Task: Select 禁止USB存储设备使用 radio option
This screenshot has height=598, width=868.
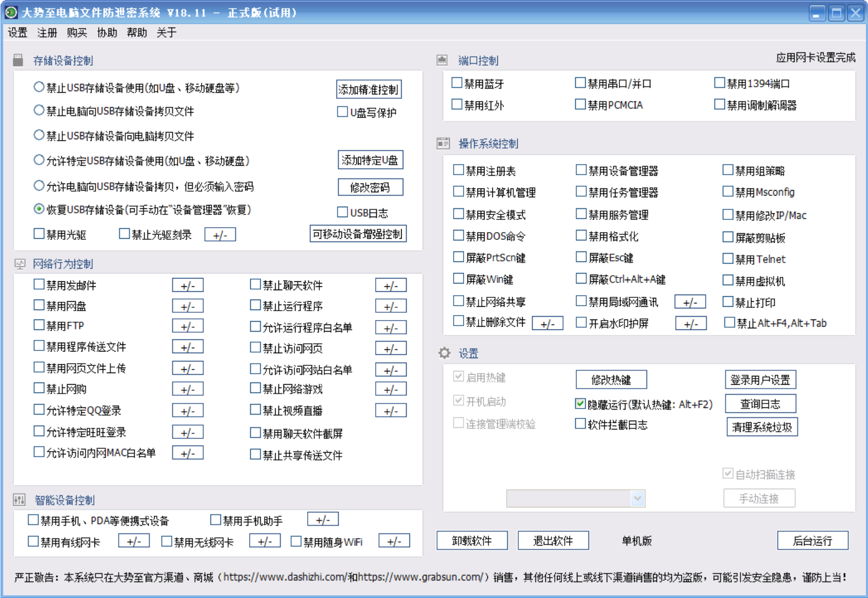Action: (39, 87)
